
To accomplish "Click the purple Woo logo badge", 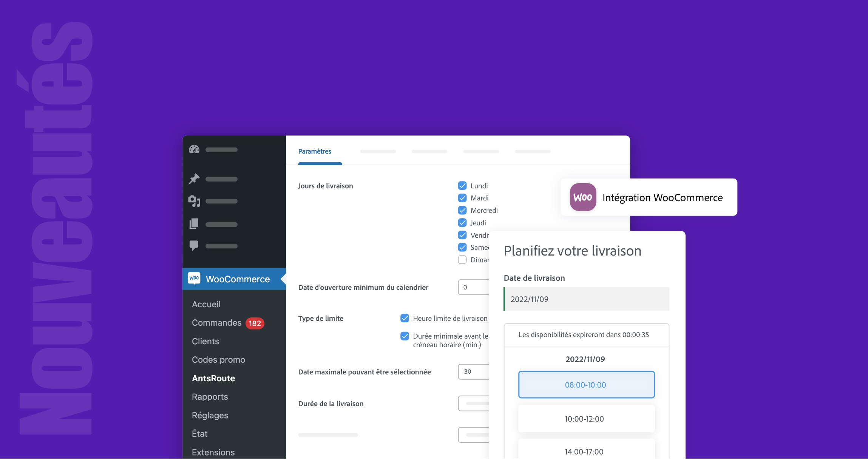I will point(583,197).
